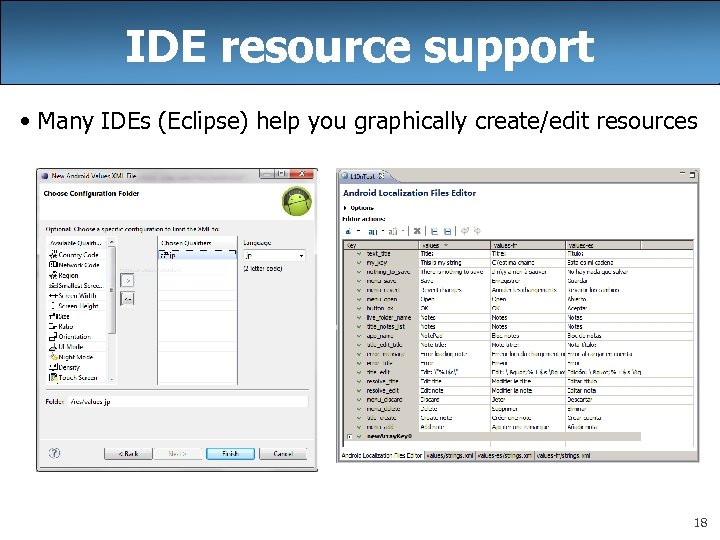Switch to Android Localization Files Editor bottom tab
This screenshot has width=720, height=540.
(382, 456)
